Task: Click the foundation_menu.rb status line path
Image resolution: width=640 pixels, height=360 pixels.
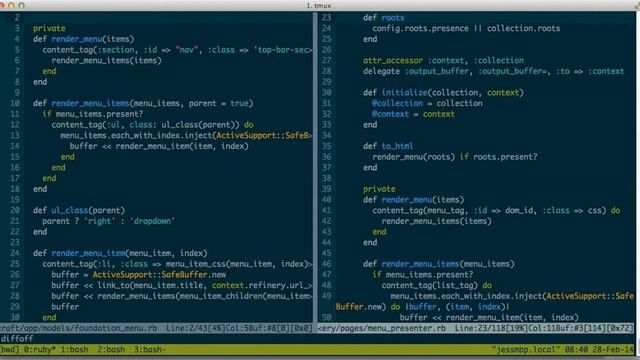Action: (78, 328)
